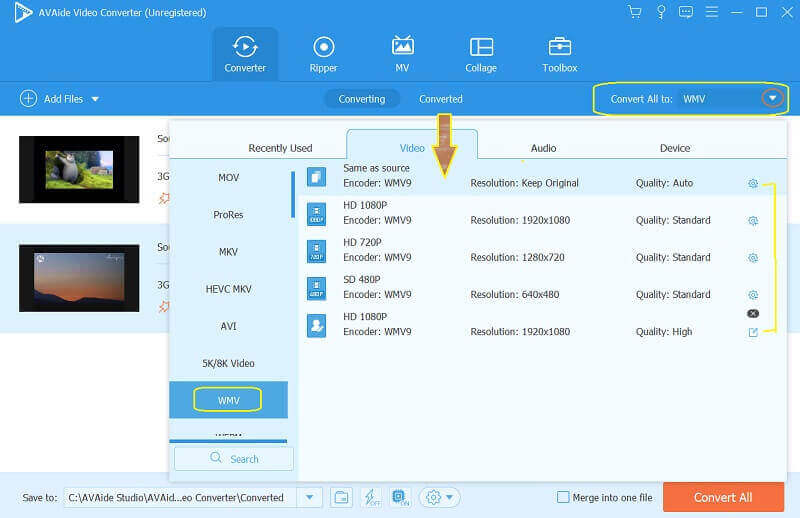Select the sunset video thumbnail

pyautogui.click(x=79, y=278)
